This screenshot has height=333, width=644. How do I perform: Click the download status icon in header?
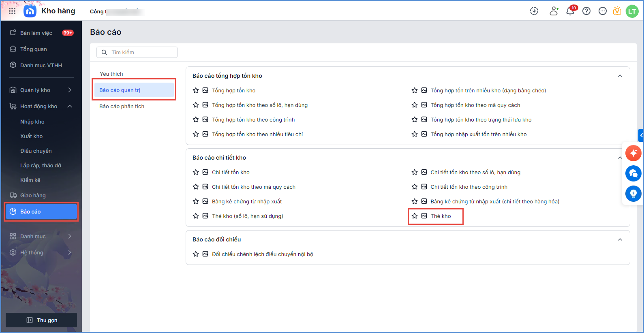click(x=534, y=11)
